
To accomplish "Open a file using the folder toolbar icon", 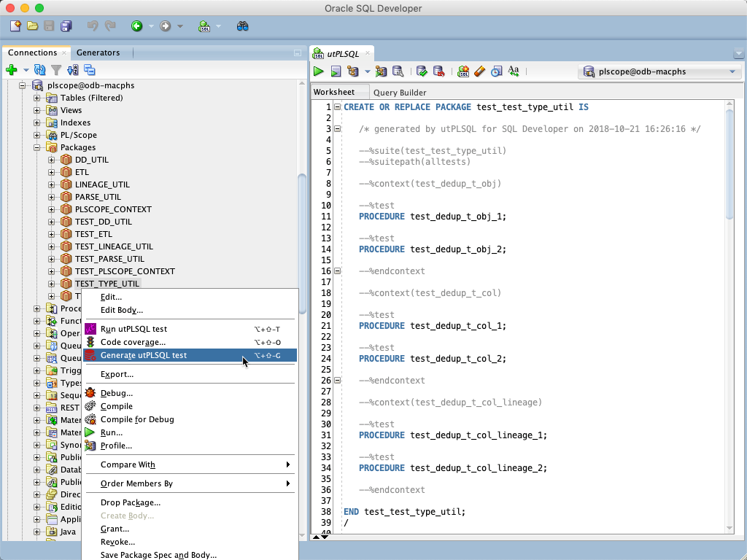I will (x=32, y=26).
